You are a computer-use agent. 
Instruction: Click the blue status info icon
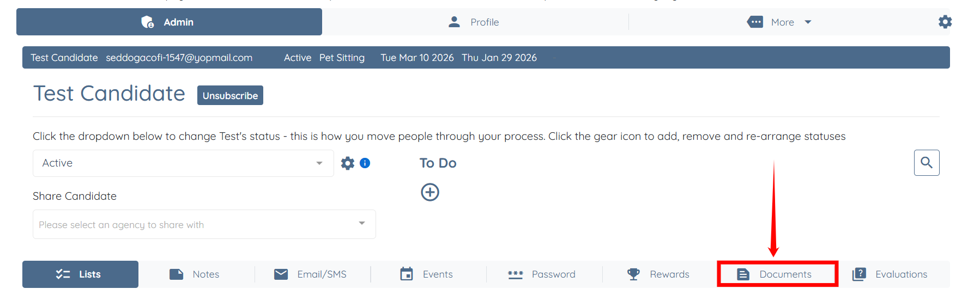tap(365, 163)
